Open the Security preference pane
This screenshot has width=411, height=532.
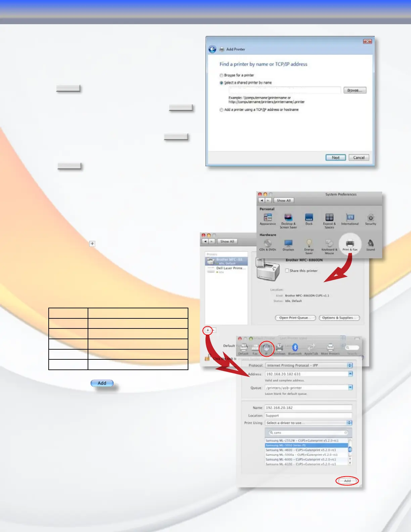(371, 219)
